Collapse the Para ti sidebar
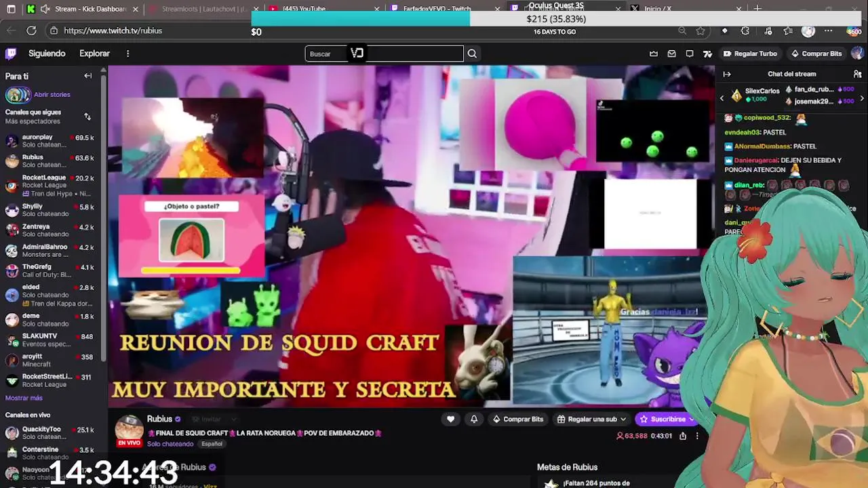The width and height of the screenshot is (868, 488). point(87,76)
